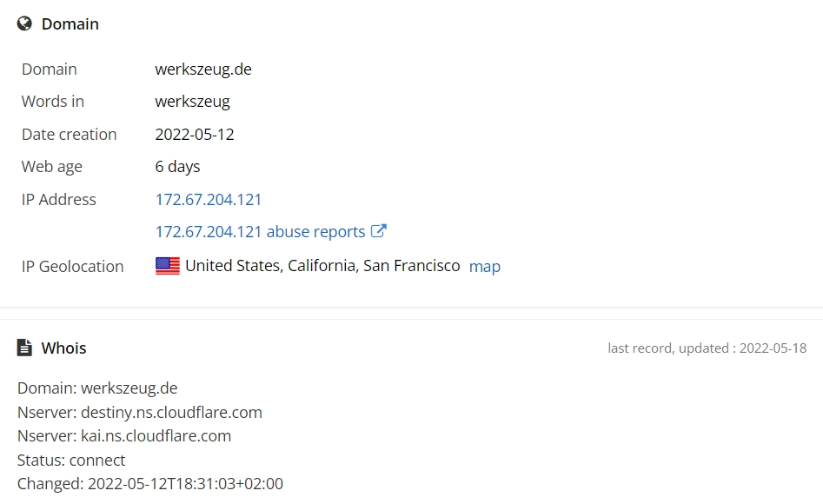The image size is (823, 504).
Task: Select the werkszeug.de domain value
Action: point(203,70)
